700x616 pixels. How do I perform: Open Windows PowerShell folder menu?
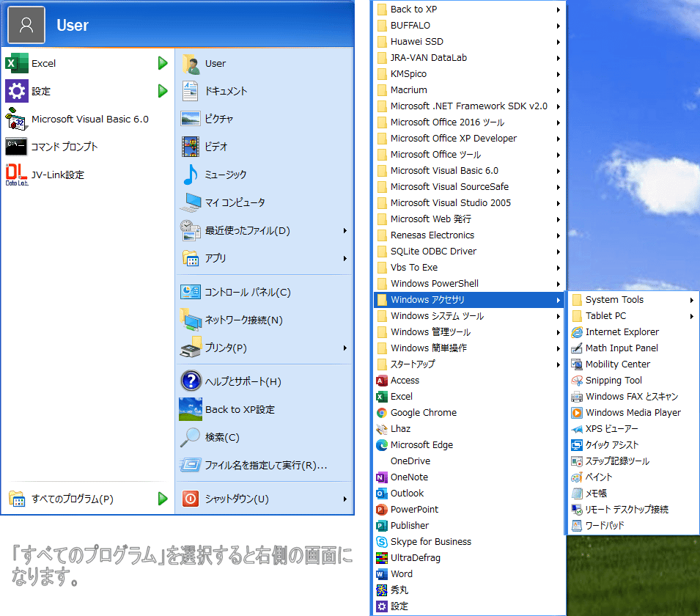469,284
